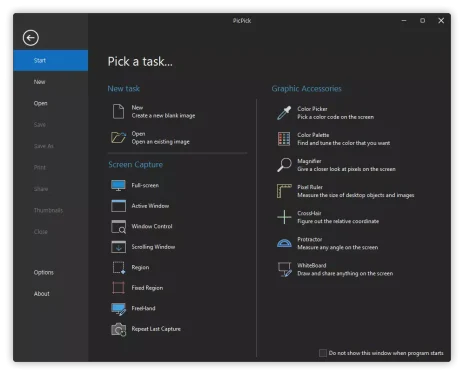
Task: Click 'Create a new blank image' text
Action: pyautogui.click(x=163, y=116)
